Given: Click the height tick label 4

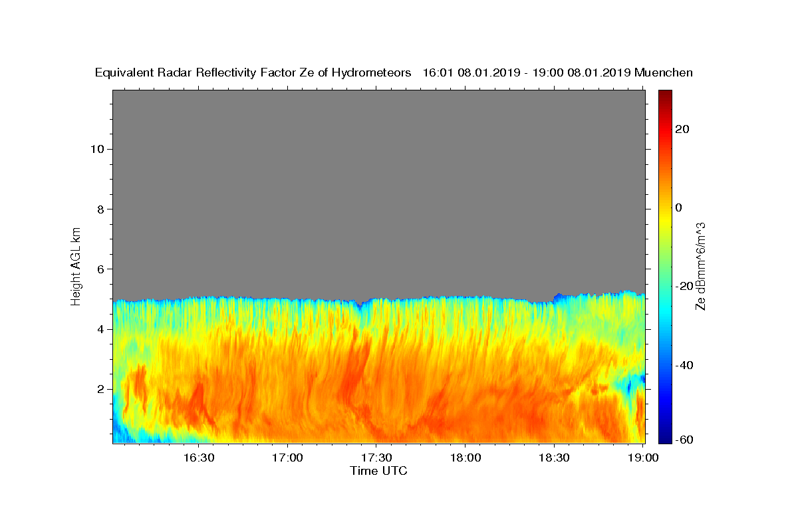Looking at the screenshot, I should [x=100, y=329].
